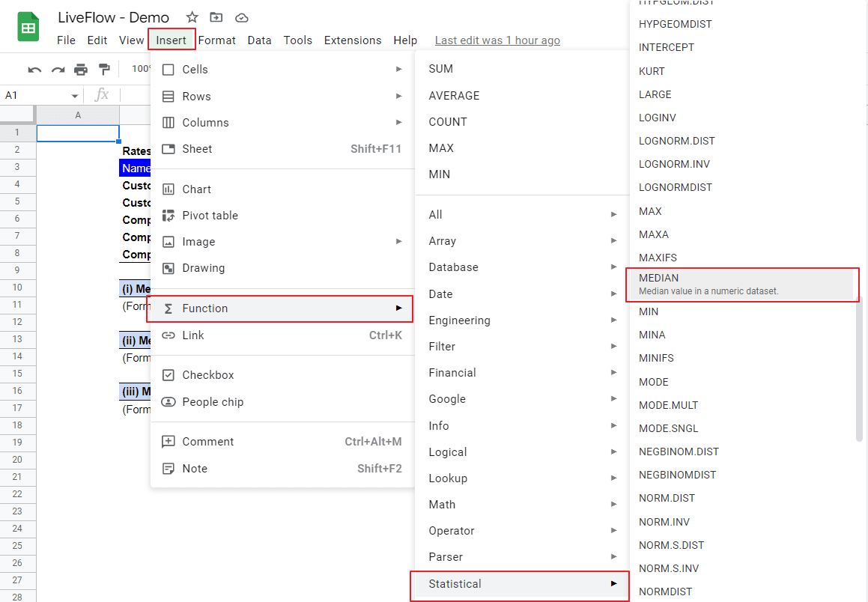868x602 pixels.
Task: Expand the All functions category
Action: 522,215
